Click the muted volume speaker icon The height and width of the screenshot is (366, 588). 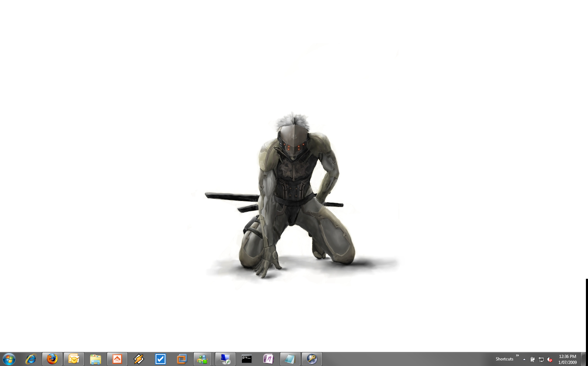click(550, 359)
